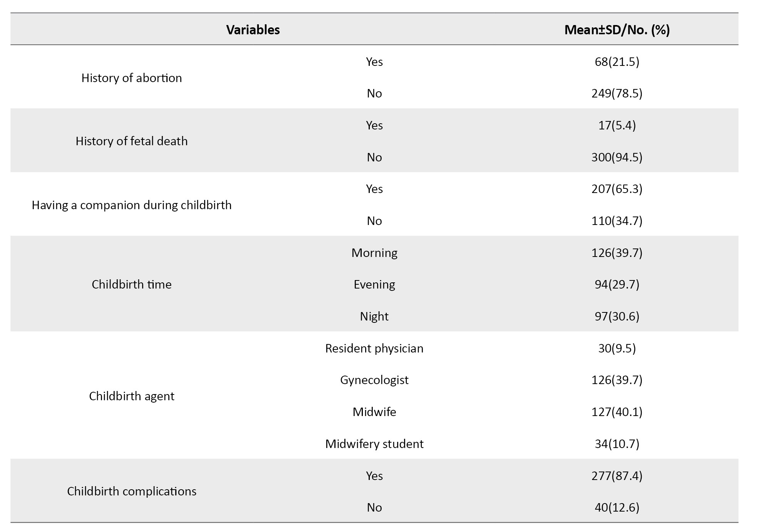The height and width of the screenshot is (532, 760).
Task: Click the 68(21.5) value cell
Action: tap(617, 62)
